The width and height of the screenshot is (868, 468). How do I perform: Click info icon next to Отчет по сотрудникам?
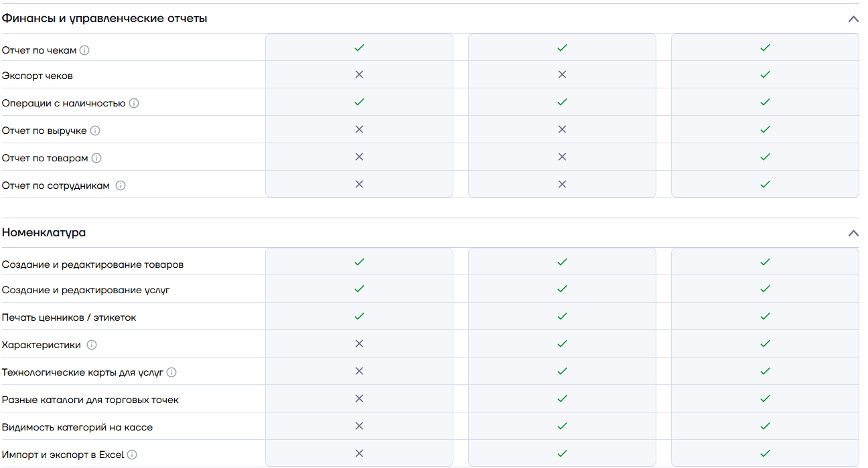click(x=121, y=185)
